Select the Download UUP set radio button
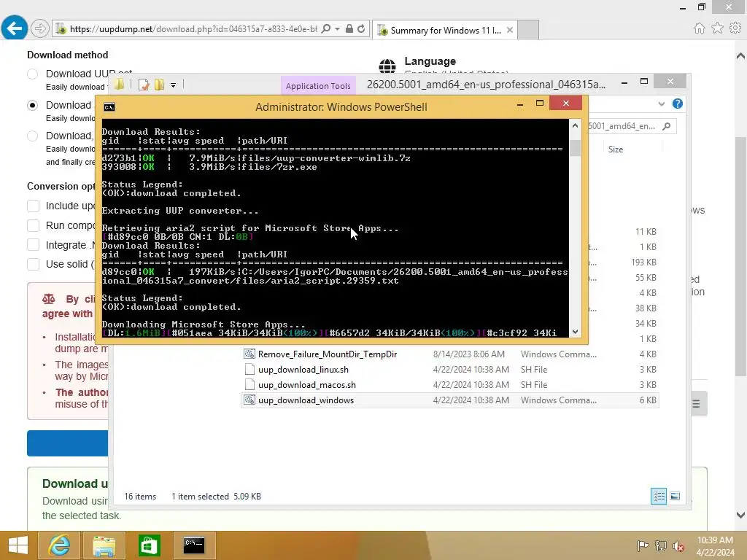747x560 pixels. pyautogui.click(x=32, y=74)
